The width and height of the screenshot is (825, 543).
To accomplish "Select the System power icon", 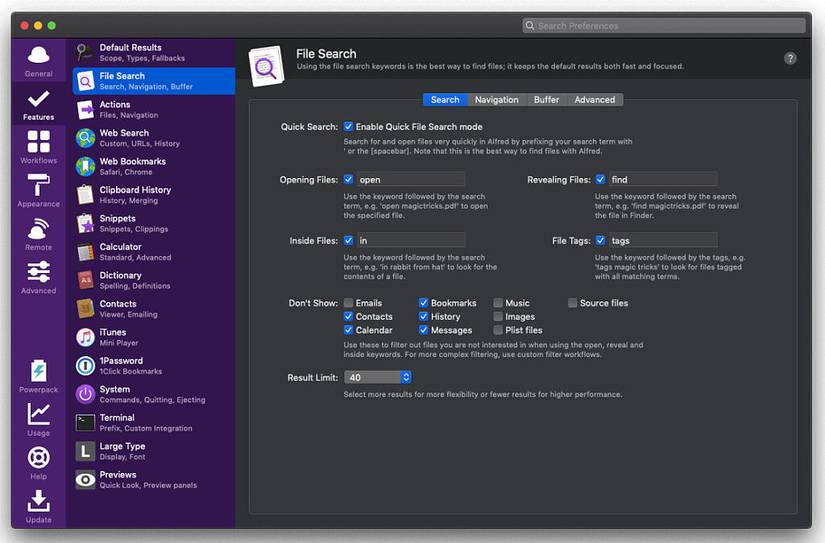I will (x=85, y=394).
